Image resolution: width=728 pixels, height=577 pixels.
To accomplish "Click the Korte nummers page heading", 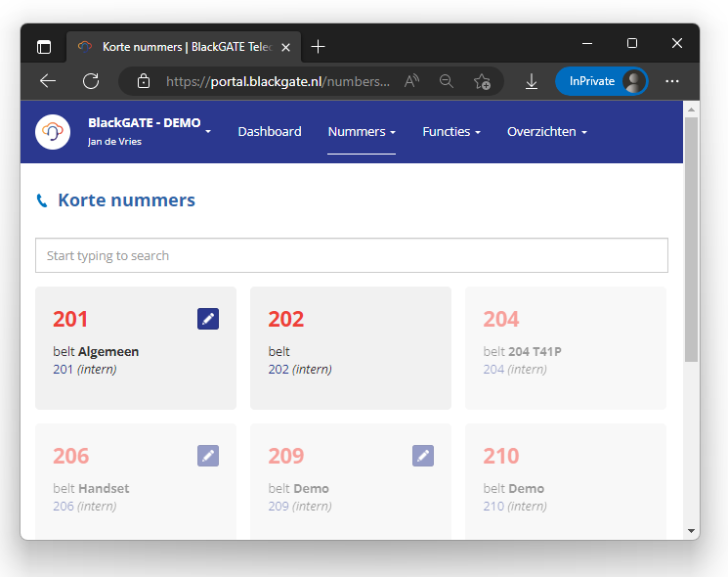I will click(x=126, y=200).
